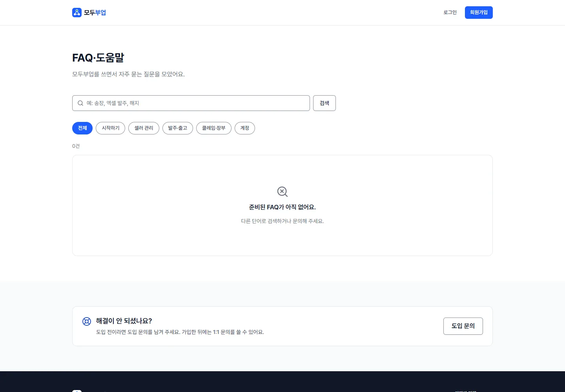The image size is (565, 392).
Task: Select the 시작하기 category filter
Action: click(110, 128)
